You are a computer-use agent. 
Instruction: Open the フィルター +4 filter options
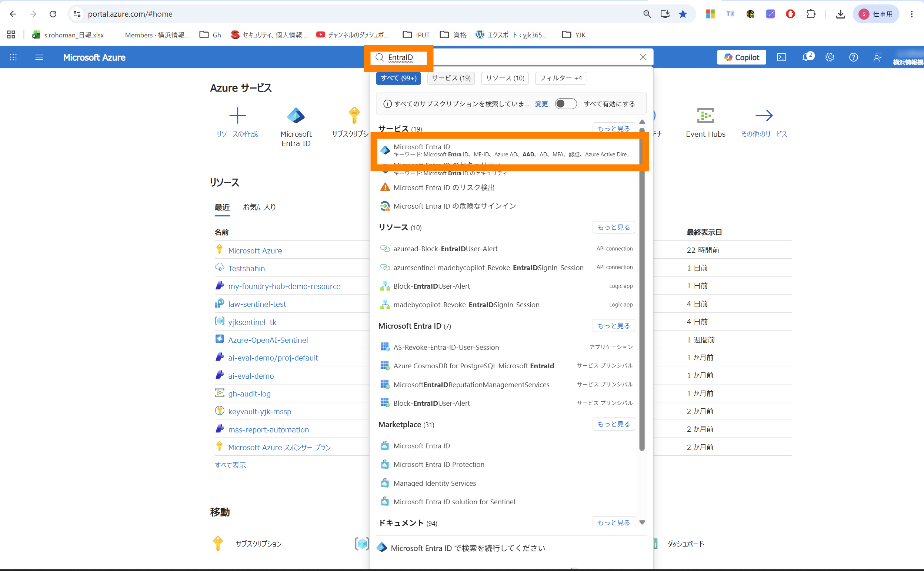pyautogui.click(x=561, y=78)
